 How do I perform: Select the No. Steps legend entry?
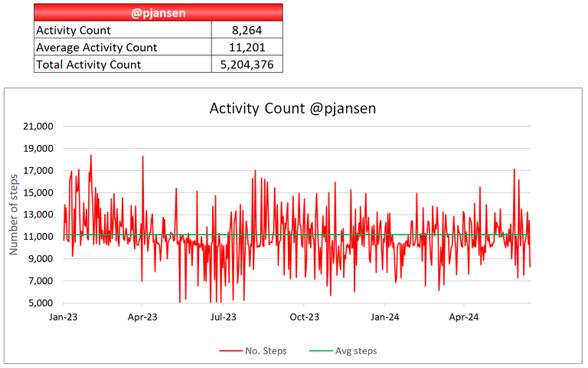pos(253,350)
